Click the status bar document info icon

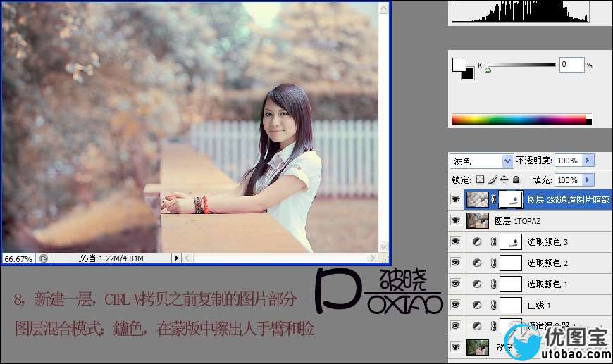coord(44,258)
